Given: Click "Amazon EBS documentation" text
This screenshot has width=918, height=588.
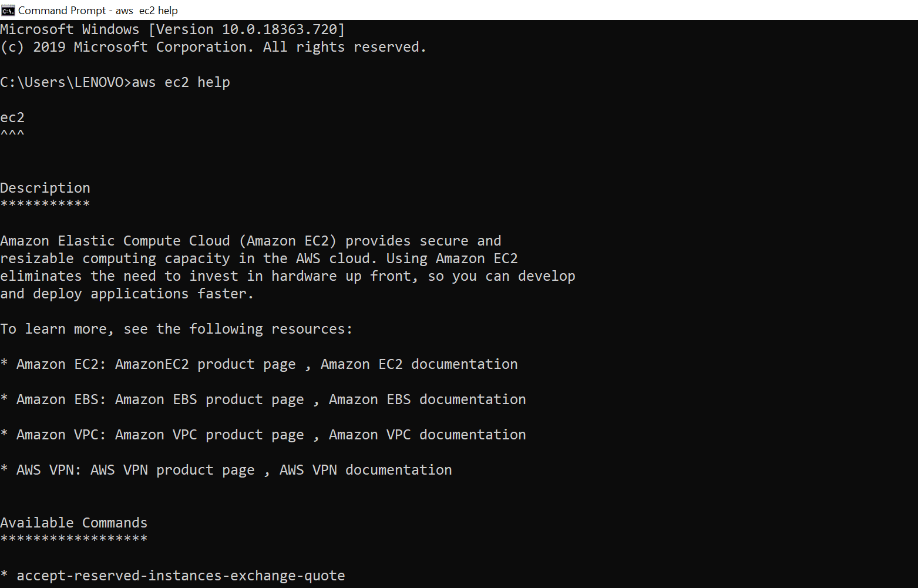Looking at the screenshot, I should (x=427, y=399).
